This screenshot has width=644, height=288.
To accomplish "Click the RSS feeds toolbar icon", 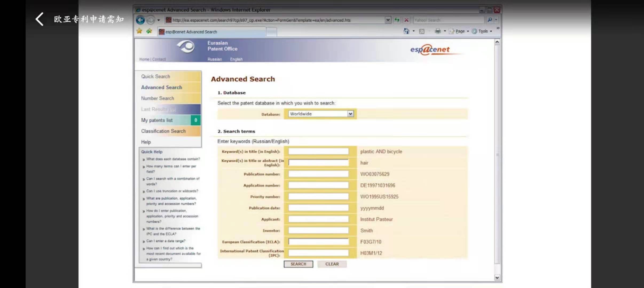I will pyautogui.click(x=422, y=31).
